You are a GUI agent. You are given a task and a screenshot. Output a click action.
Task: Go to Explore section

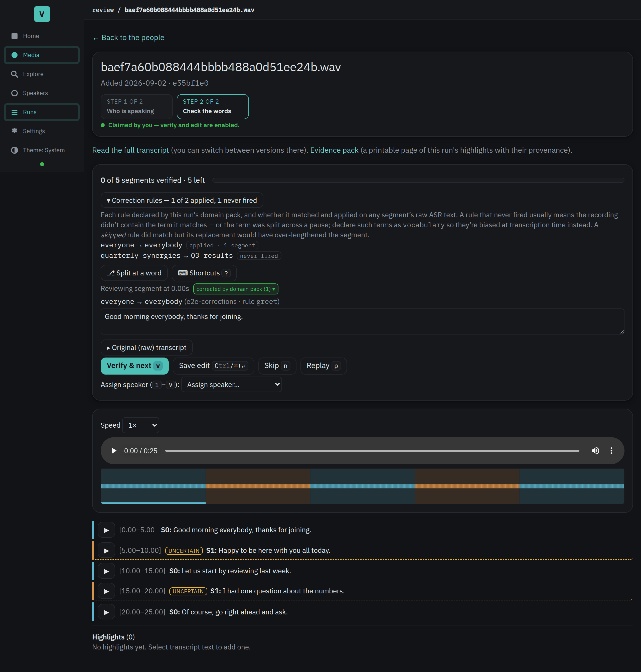[x=42, y=74]
